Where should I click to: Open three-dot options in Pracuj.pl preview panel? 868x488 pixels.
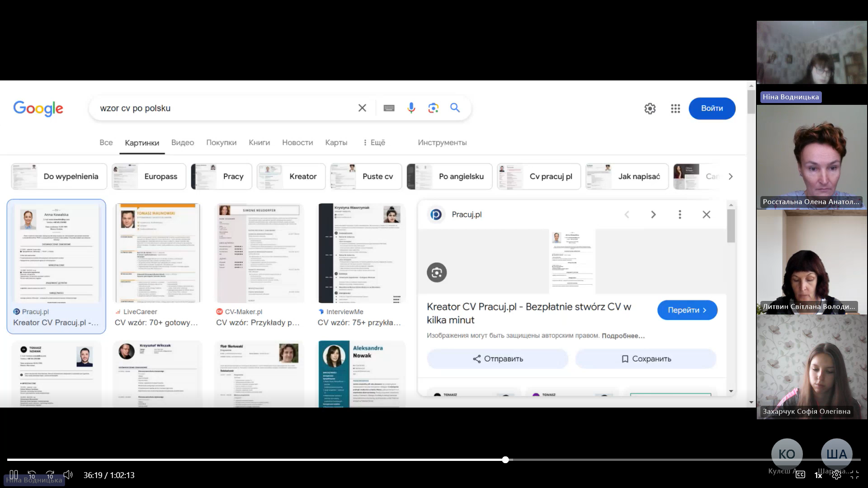pos(679,215)
